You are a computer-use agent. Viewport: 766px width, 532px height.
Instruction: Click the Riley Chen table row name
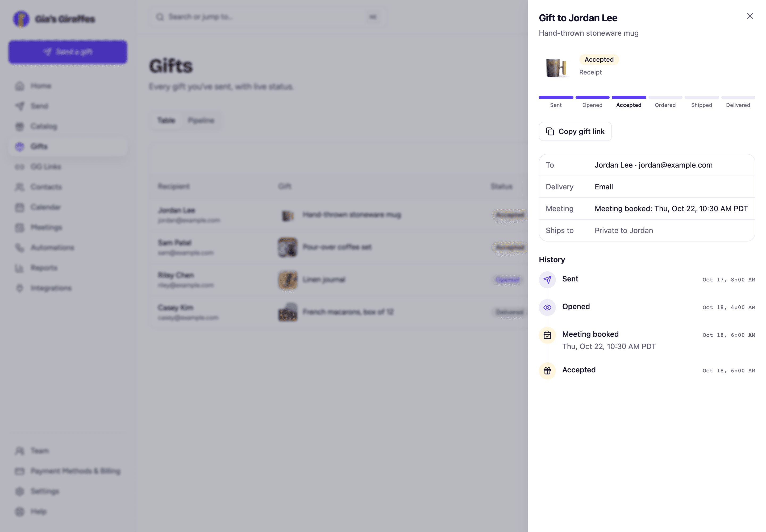click(x=176, y=275)
